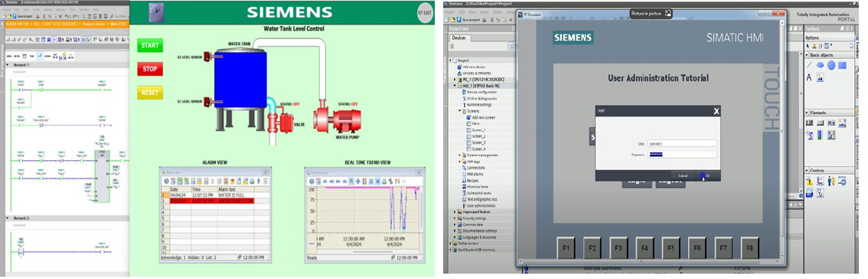
Task: Select the circle shape in Basic objects
Action: click(x=831, y=65)
